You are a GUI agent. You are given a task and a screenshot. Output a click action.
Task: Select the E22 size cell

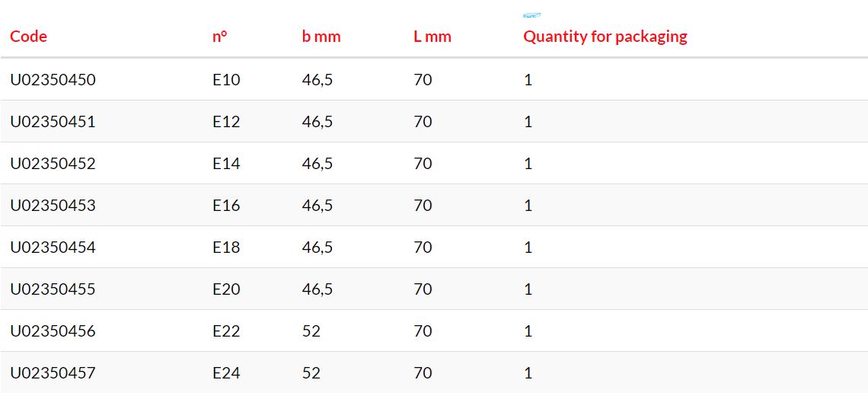pyautogui.click(x=226, y=331)
